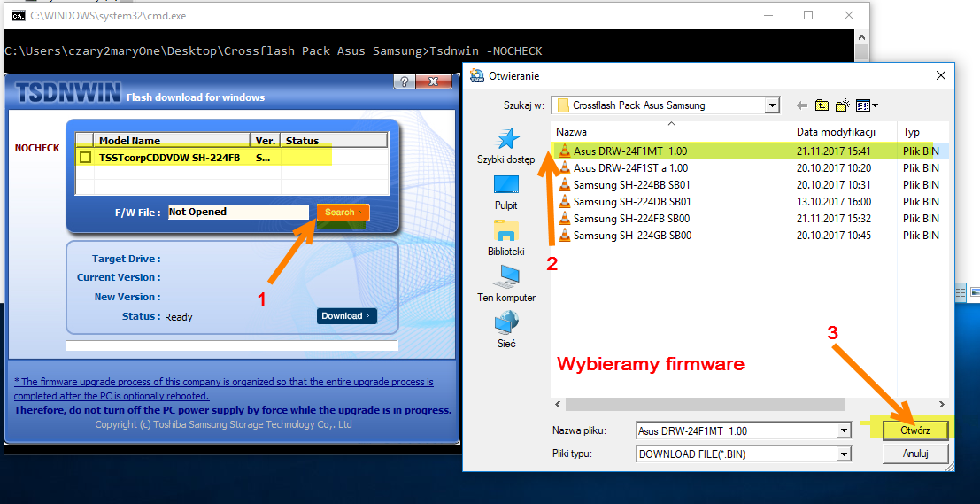Expand the Pliki typu file type dropdown
This screenshot has height=504, width=980.
845,454
